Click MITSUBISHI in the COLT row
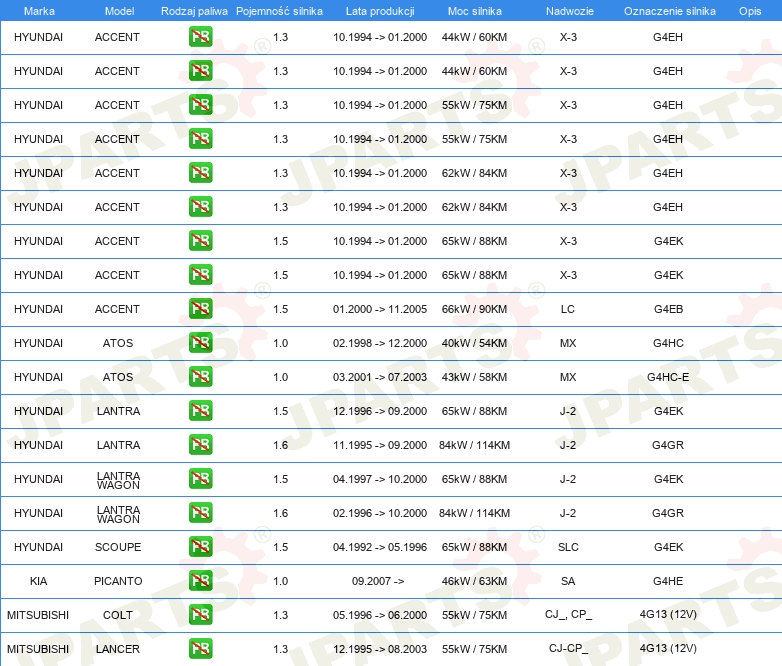Screen dimensions: 782x666 tap(38, 615)
